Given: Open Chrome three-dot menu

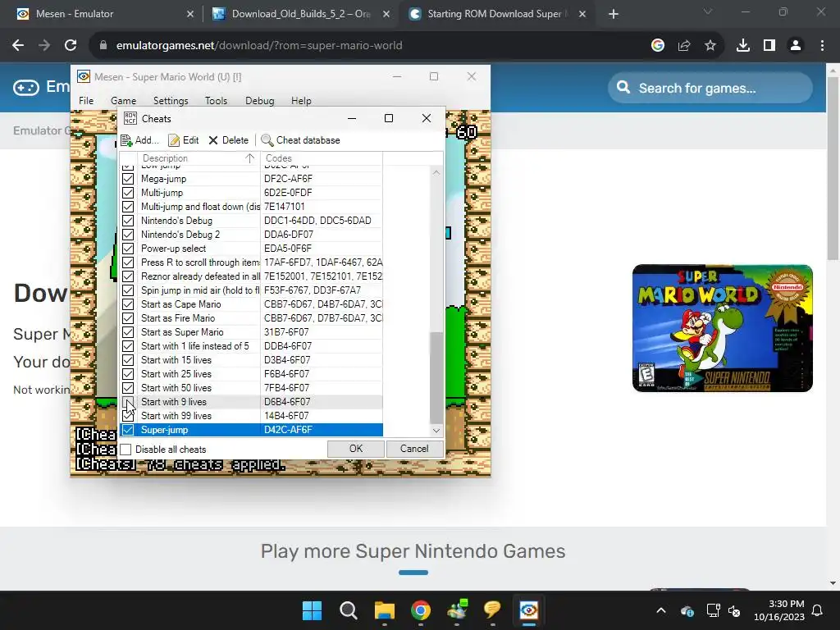Looking at the screenshot, I should tap(822, 46).
